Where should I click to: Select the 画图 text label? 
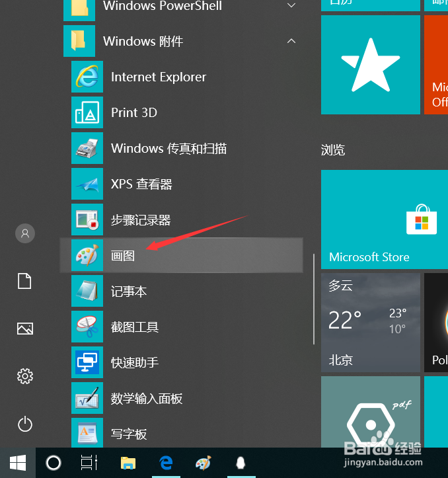coord(123,255)
